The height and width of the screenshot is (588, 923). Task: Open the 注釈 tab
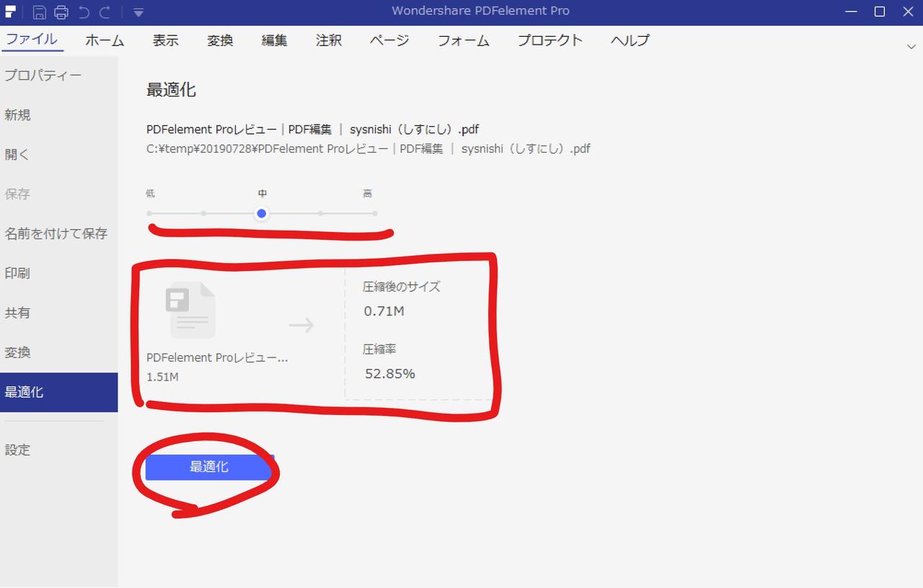329,40
